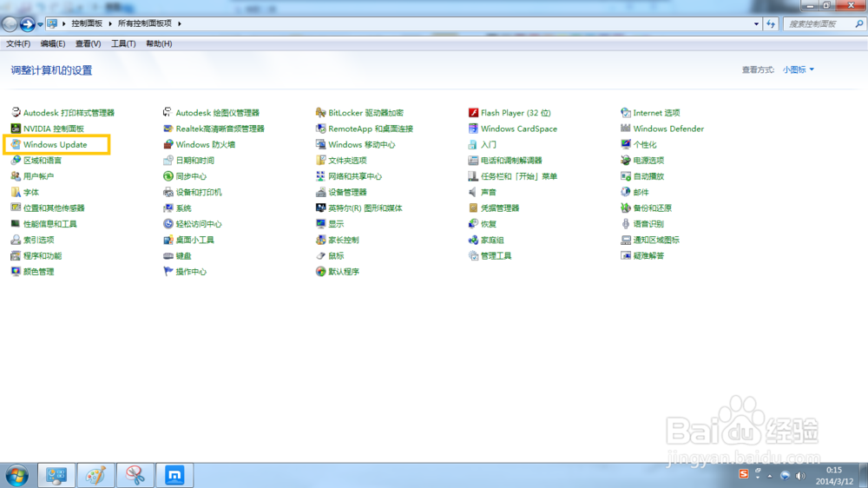The width and height of the screenshot is (868, 488).
Task: Click the 默认程序 icon
Action: 320,272
